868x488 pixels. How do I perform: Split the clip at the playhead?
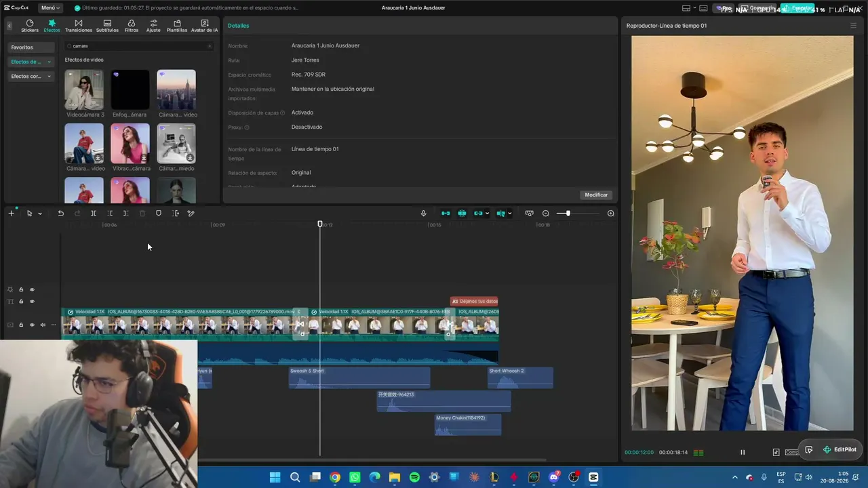[x=94, y=213]
